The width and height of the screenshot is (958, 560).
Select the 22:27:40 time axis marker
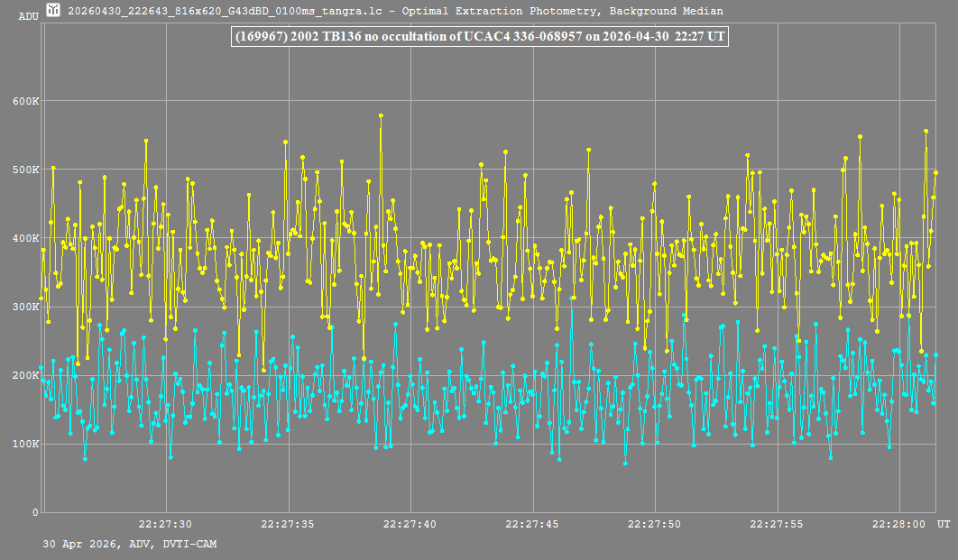click(410, 524)
